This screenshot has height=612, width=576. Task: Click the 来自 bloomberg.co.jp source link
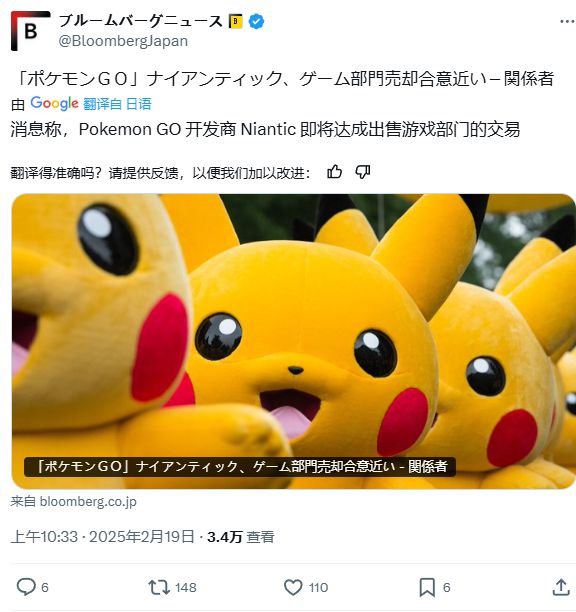[73, 502]
